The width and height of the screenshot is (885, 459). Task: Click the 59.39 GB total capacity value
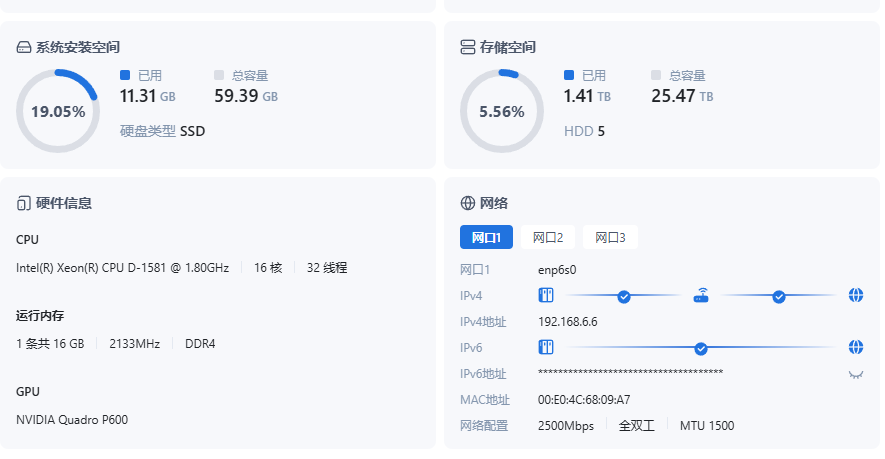pyautogui.click(x=246, y=96)
